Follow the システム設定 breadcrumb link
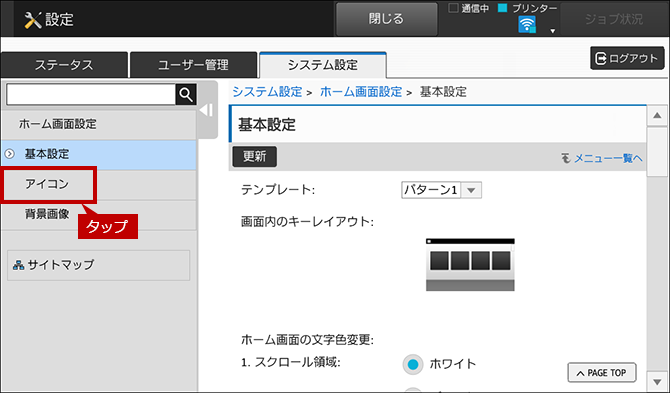 coord(267,92)
